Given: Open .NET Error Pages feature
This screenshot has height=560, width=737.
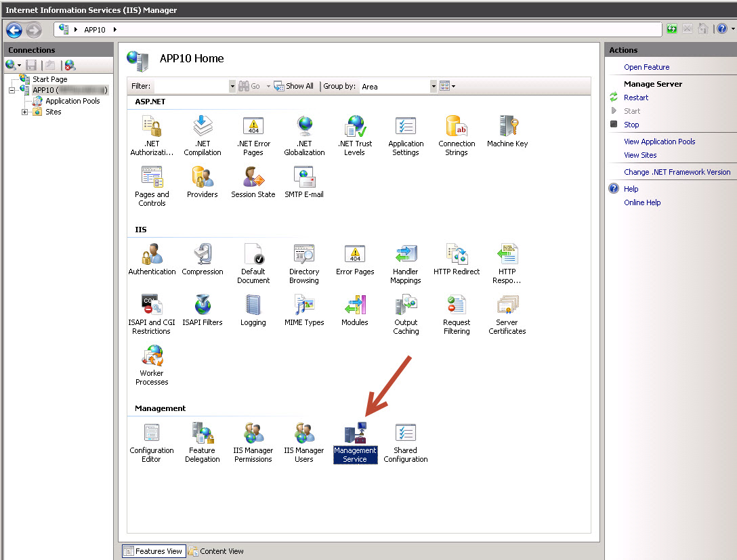Looking at the screenshot, I should pos(253,136).
